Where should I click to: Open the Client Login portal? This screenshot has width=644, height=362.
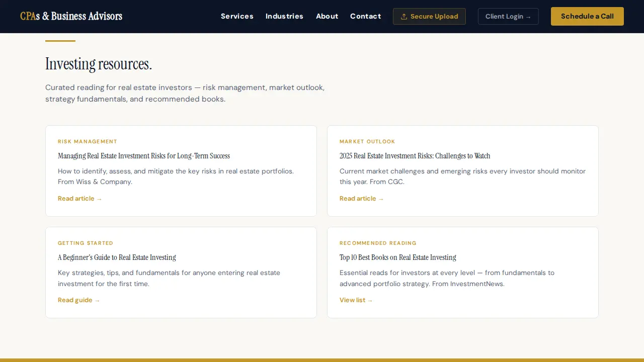point(508,16)
